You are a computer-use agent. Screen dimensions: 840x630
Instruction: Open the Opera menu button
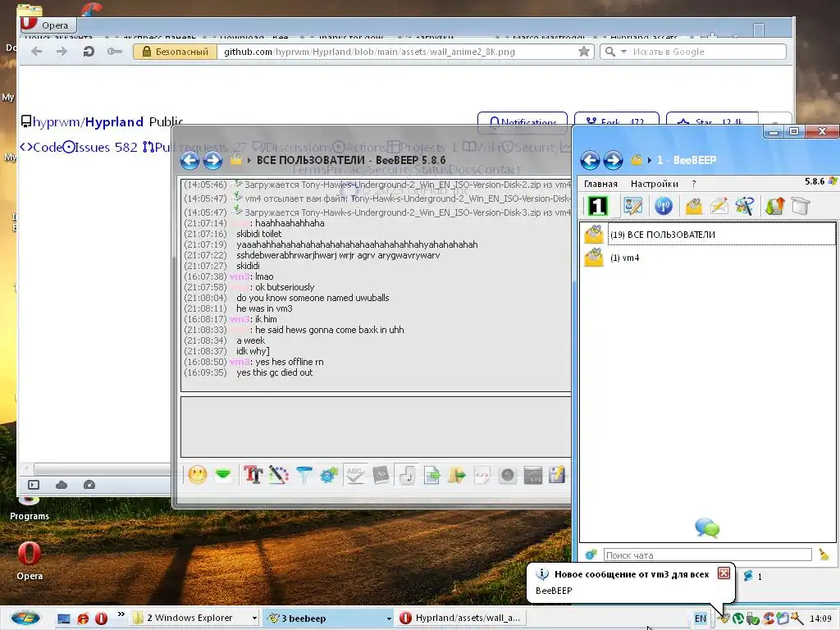[x=48, y=25]
